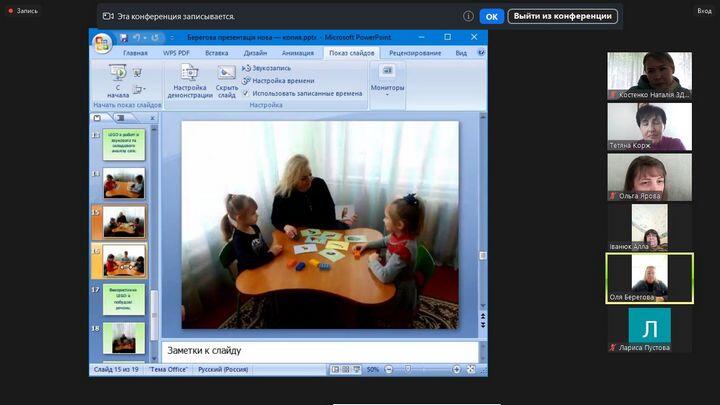Screen dimensions: 720x405
Task: Click Слайд 15 из 19 status indicator
Action: (116, 369)
